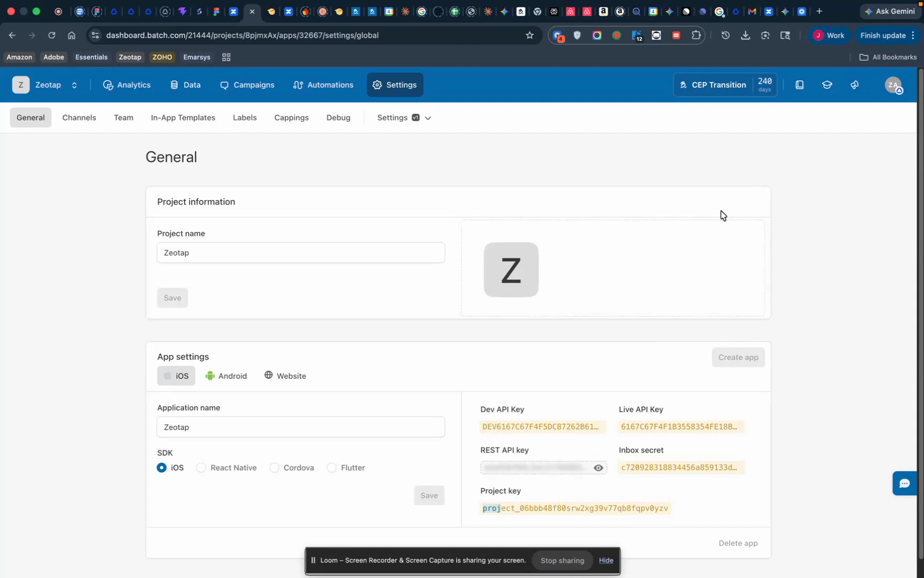Click the large Z project image thumbnail
Image resolution: width=924 pixels, height=578 pixels.
tap(511, 270)
